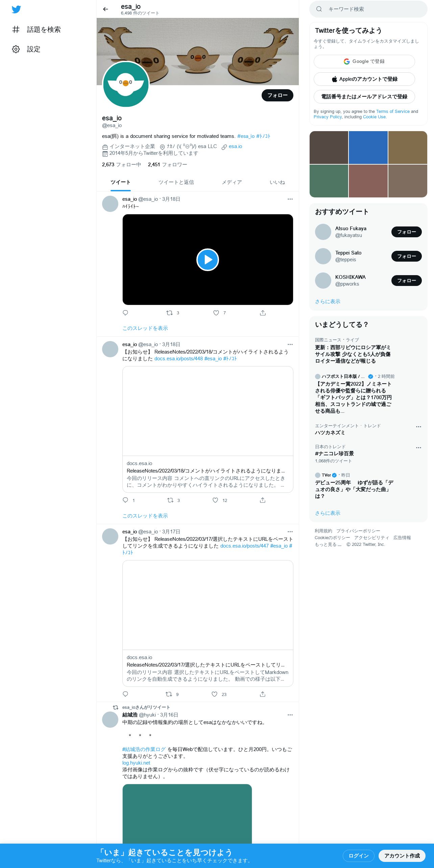Open 話題を検索 explore page

tap(37, 29)
